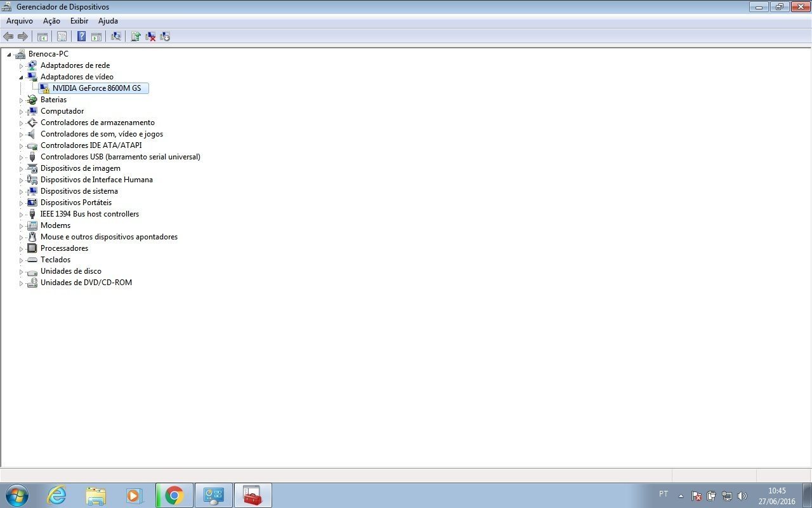Select the Processadores category label
This screenshot has width=812, height=508.
[x=64, y=248]
